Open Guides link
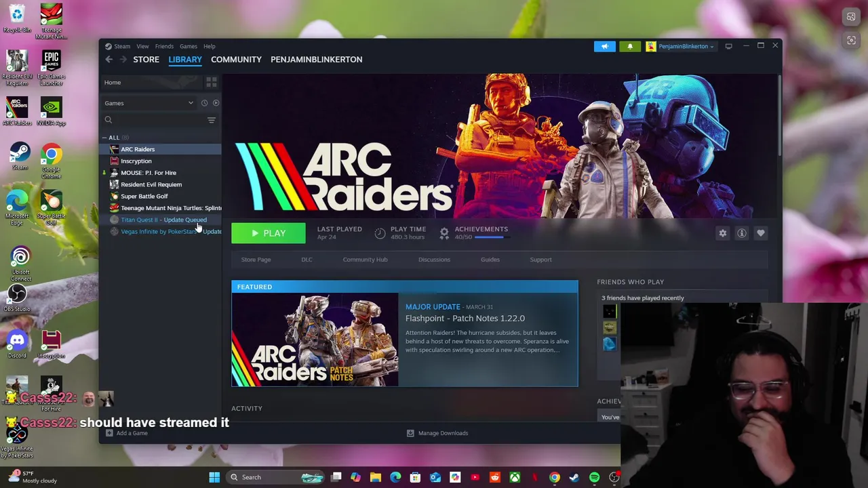Screen dimensions: 868x488 coord(490,260)
